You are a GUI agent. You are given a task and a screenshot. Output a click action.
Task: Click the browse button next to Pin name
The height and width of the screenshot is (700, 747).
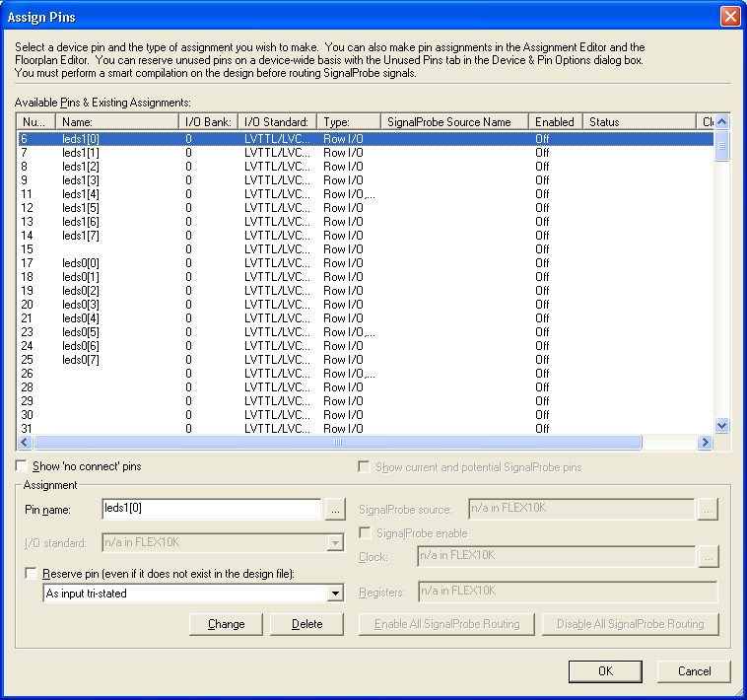(x=336, y=510)
